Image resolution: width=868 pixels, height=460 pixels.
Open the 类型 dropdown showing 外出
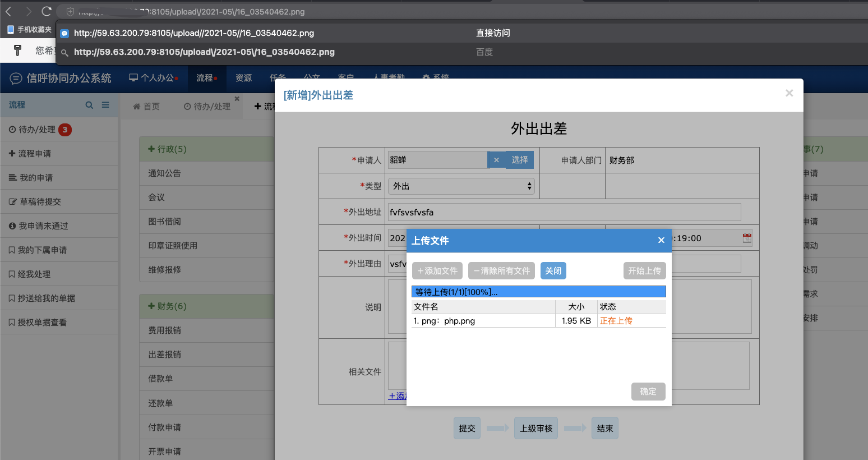[x=461, y=186]
